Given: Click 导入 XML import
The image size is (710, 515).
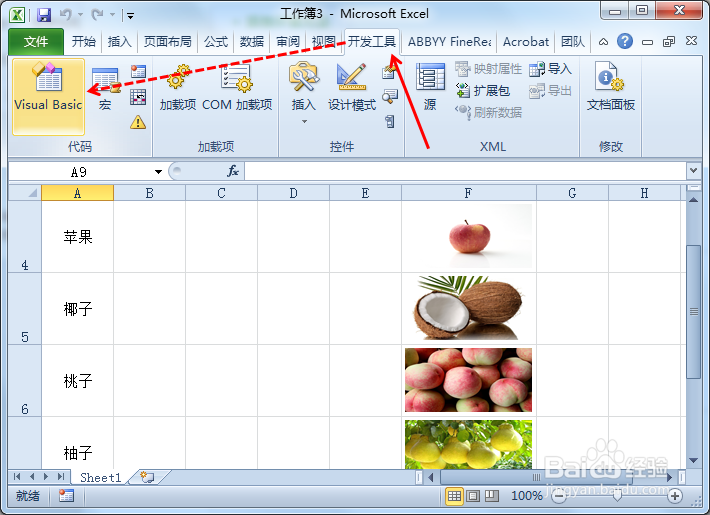Looking at the screenshot, I should coord(550,69).
